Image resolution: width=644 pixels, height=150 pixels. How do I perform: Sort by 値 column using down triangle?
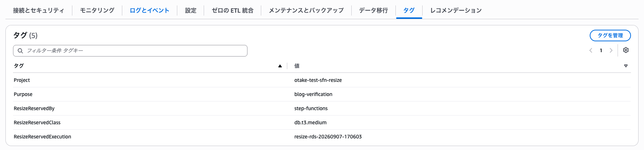coord(626,66)
